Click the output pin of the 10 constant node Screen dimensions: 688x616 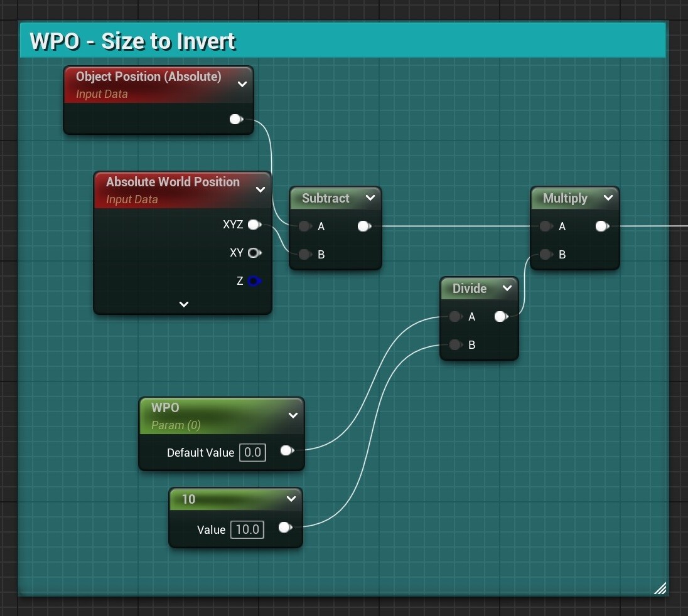[284, 528]
